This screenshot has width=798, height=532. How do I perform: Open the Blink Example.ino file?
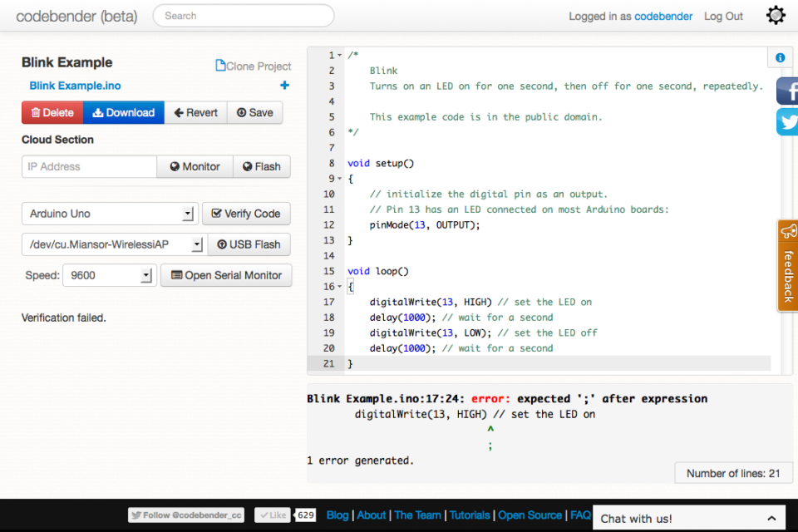pyautogui.click(x=75, y=86)
